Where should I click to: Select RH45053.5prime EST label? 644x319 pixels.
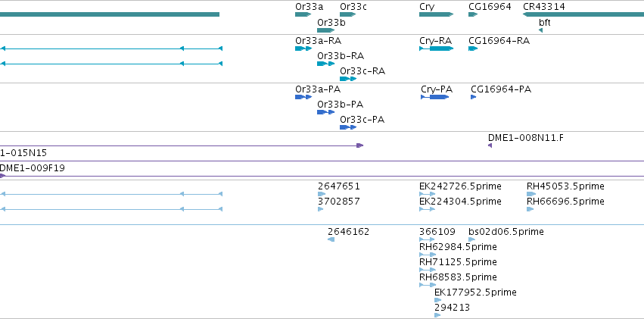tap(565, 186)
